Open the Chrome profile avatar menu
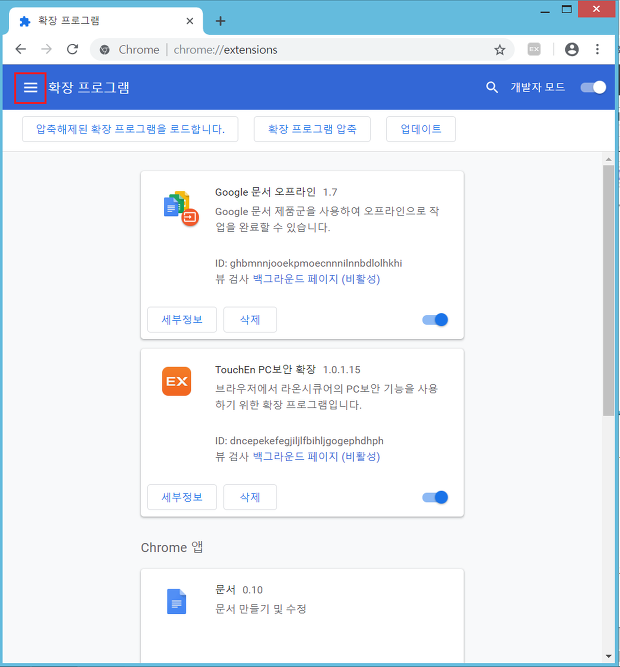The width and height of the screenshot is (620, 667). coord(572,49)
